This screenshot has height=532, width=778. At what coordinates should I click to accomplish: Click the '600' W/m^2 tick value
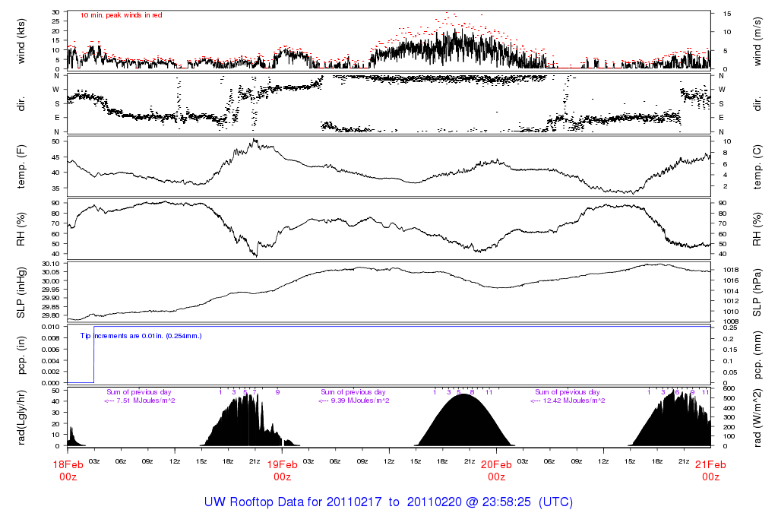[x=729, y=388]
